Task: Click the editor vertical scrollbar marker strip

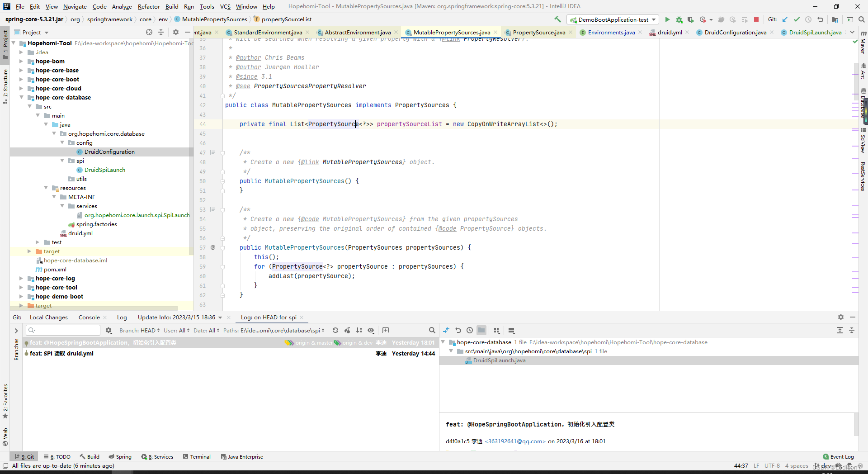Action: [x=855, y=181]
